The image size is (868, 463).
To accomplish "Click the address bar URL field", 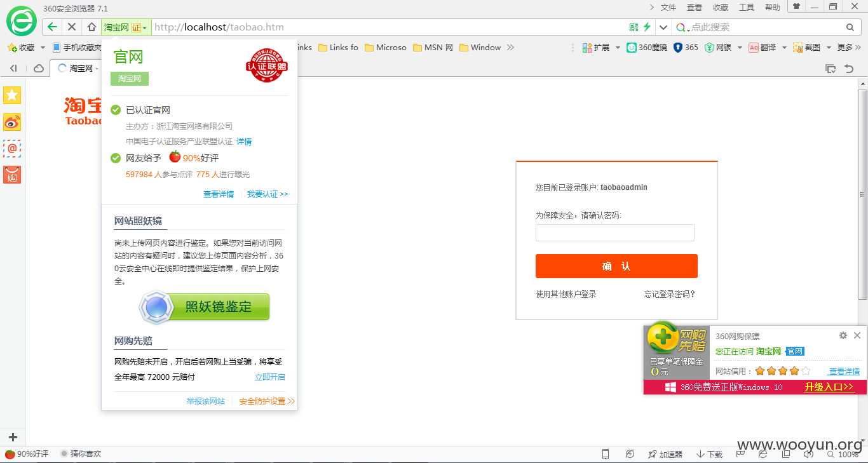I will 388,27.
